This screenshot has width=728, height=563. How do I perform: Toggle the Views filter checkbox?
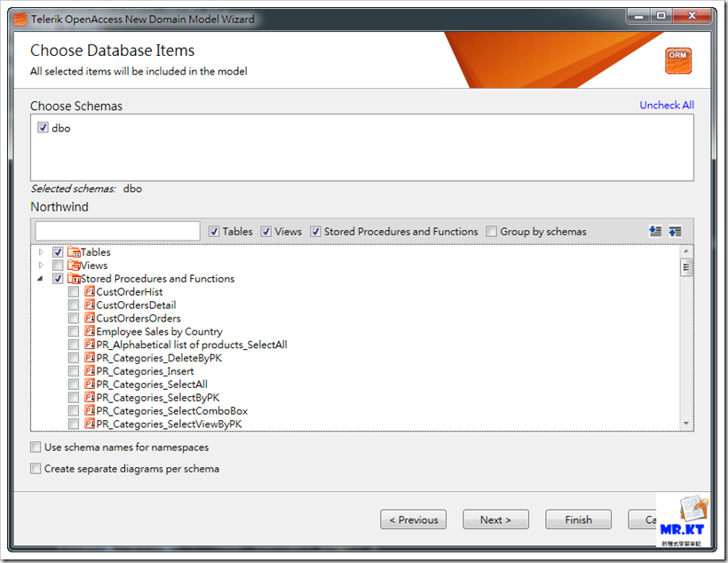point(266,232)
